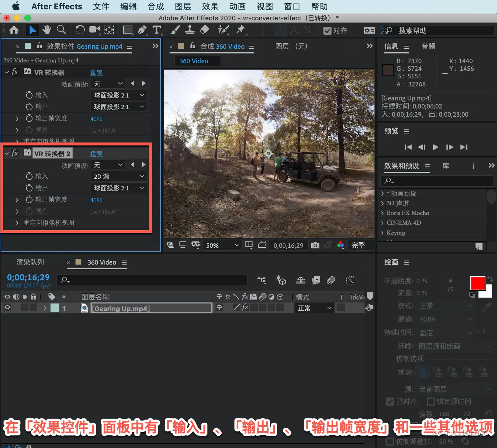Open the 图层 menu in menu bar
The width and height of the screenshot is (497, 448).
(183, 6)
